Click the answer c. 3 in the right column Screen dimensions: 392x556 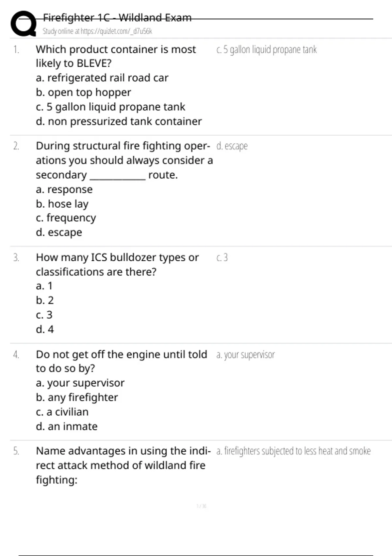point(222,258)
